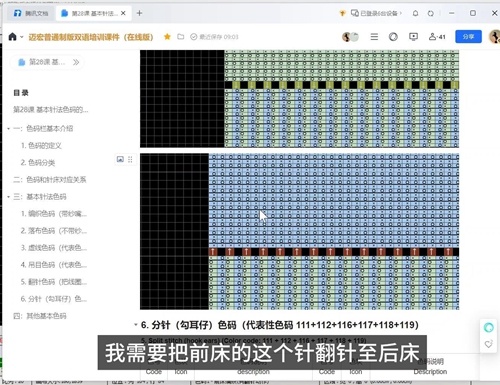The width and height of the screenshot is (500, 385).
Task: Collapse the 6. 分针 heading triangle
Action: 136,325
